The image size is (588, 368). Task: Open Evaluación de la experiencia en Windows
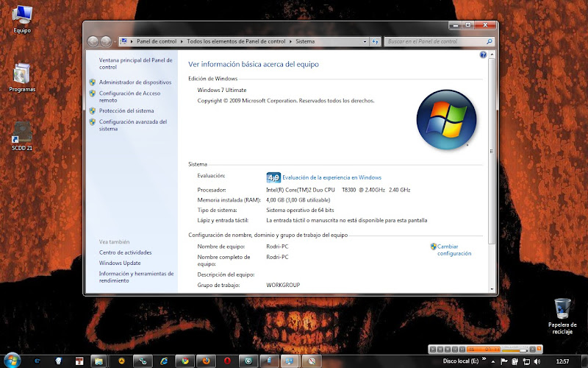tap(332, 177)
